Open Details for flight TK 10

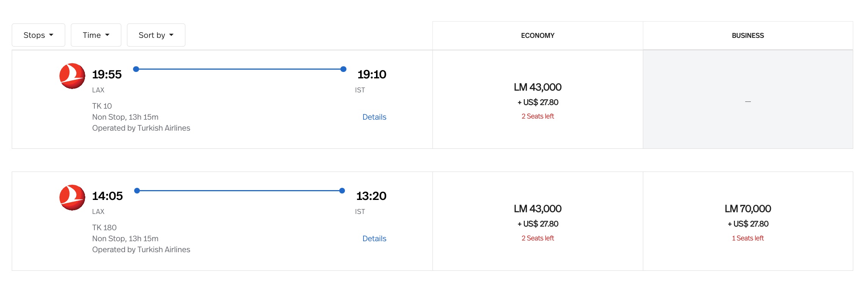(374, 117)
